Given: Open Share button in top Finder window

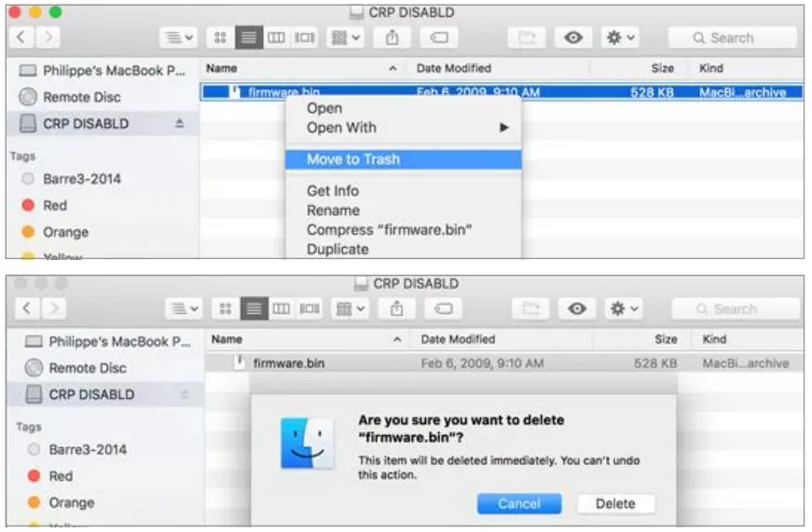Looking at the screenshot, I should pyautogui.click(x=392, y=37).
